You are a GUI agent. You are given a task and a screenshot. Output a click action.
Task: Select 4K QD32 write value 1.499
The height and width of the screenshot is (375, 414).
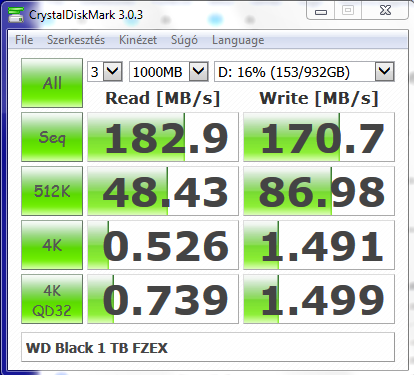click(x=319, y=299)
